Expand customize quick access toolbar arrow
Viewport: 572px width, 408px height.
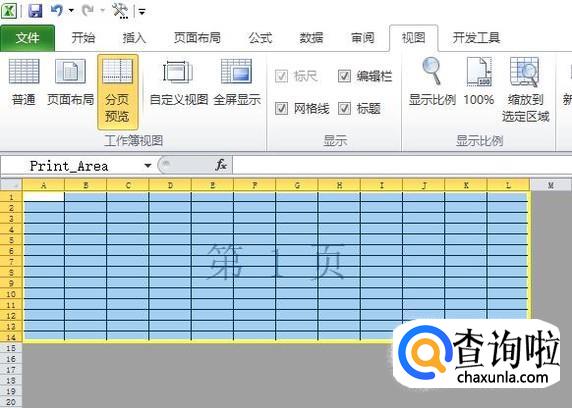point(142,12)
